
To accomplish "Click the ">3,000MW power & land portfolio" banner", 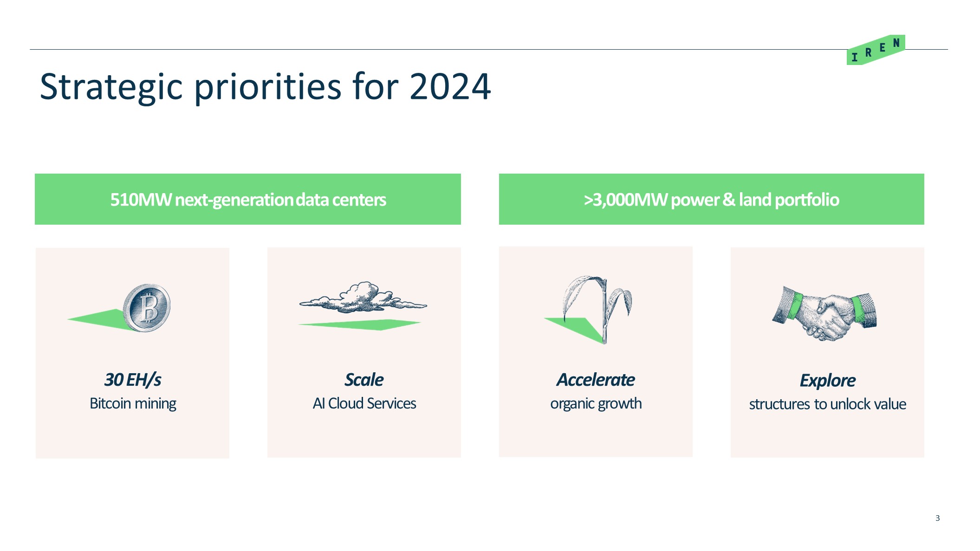I will click(x=711, y=200).
